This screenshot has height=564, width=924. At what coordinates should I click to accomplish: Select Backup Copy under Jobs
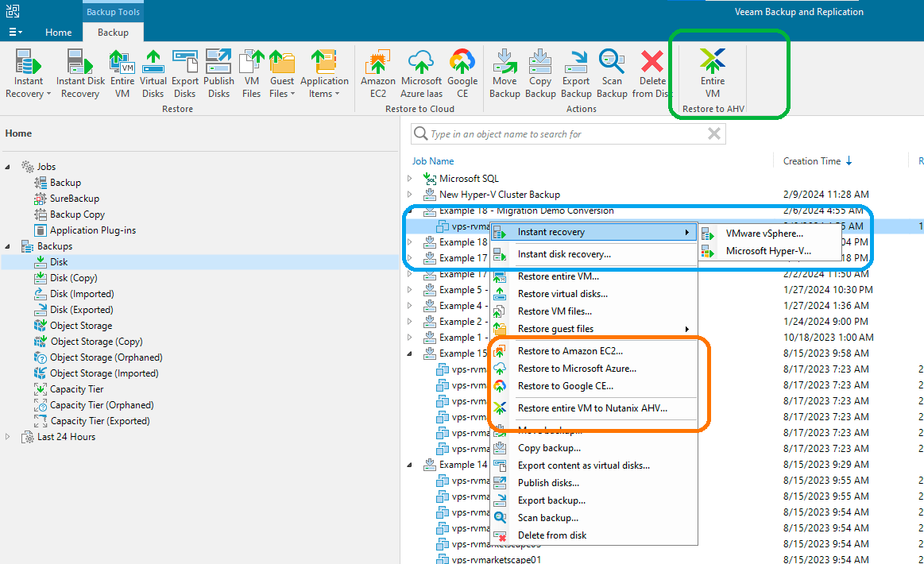point(77,214)
